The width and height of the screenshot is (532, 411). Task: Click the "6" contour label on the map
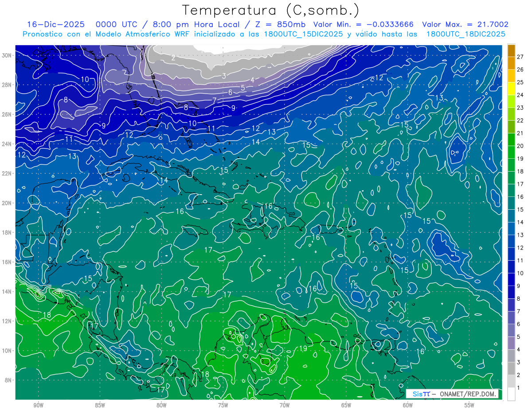click(x=230, y=92)
